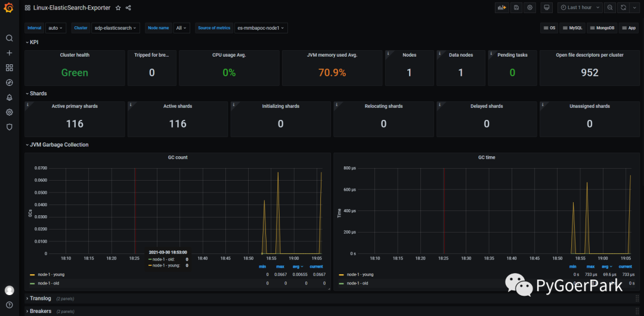Open the Create plus sidebar icon
Viewport: 644px width, 316px height.
pos(9,53)
